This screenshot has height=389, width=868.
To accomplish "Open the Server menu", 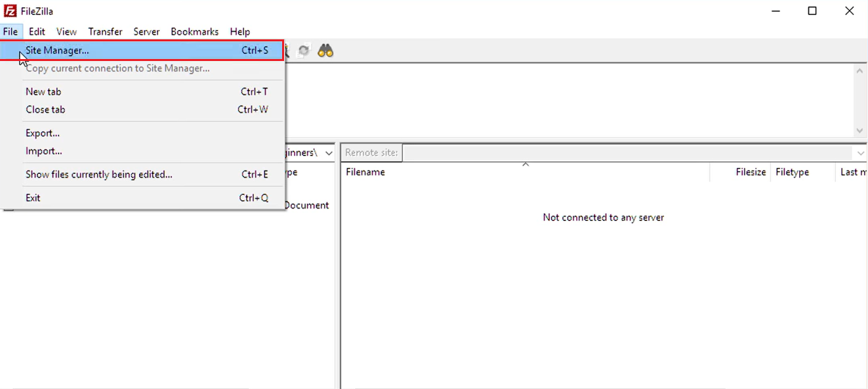I will pyautogui.click(x=146, y=31).
